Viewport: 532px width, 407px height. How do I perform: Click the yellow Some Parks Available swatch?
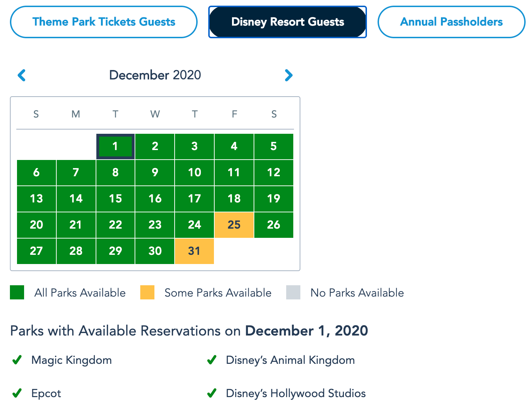tap(147, 292)
